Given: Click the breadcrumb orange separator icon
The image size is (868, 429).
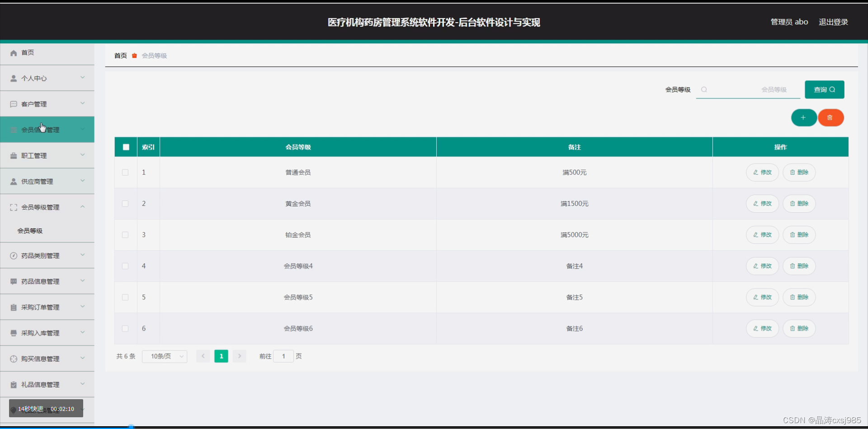Looking at the screenshot, I should (x=134, y=56).
